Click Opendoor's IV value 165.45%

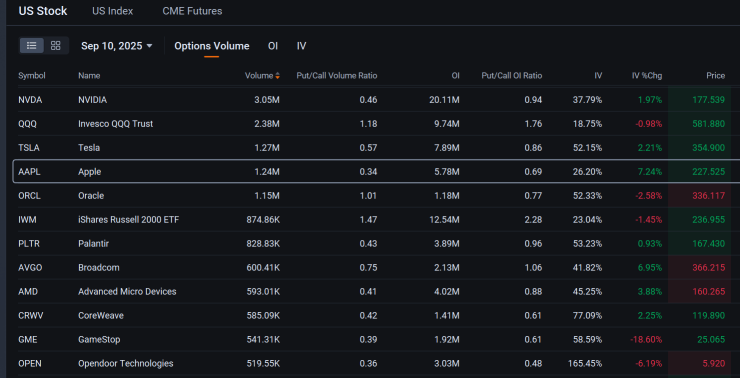click(x=585, y=363)
